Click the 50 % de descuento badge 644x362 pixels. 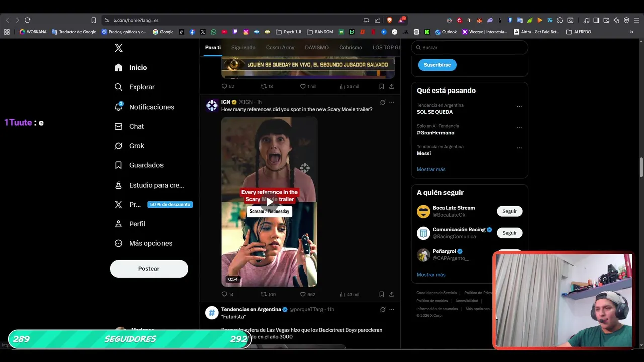tap(170, 204)
